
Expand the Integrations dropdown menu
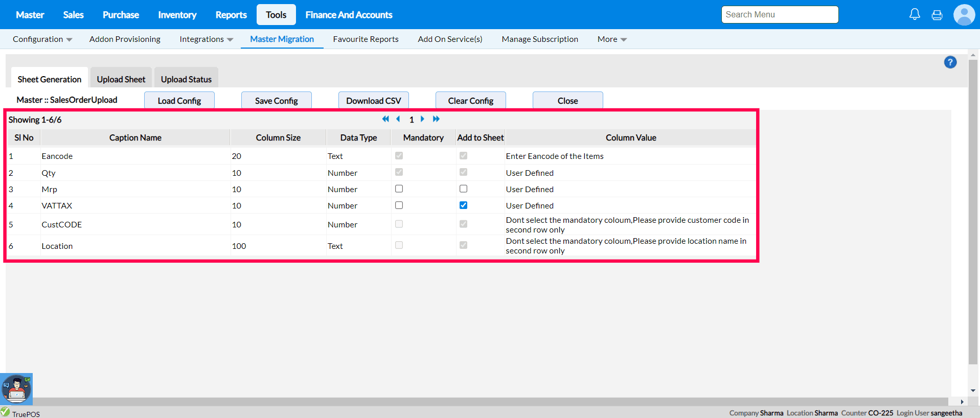pos(206,39)
